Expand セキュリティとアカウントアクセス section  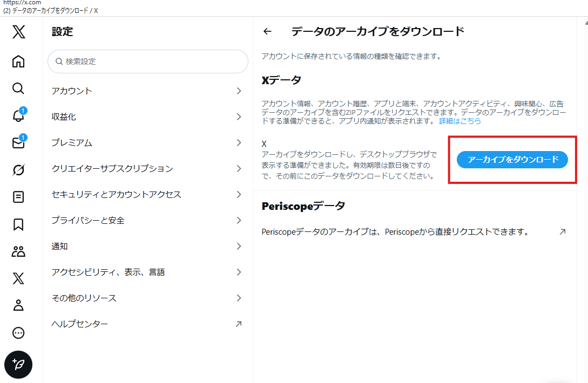tap(147, 194)
